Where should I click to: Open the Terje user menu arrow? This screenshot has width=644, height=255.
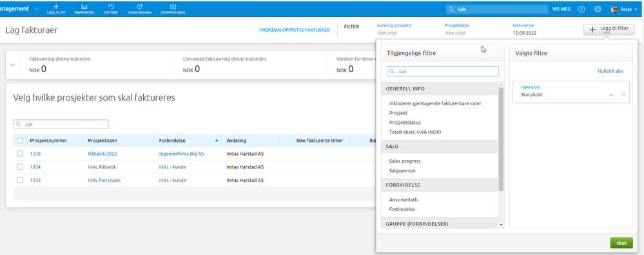click(x=636, y=9)
